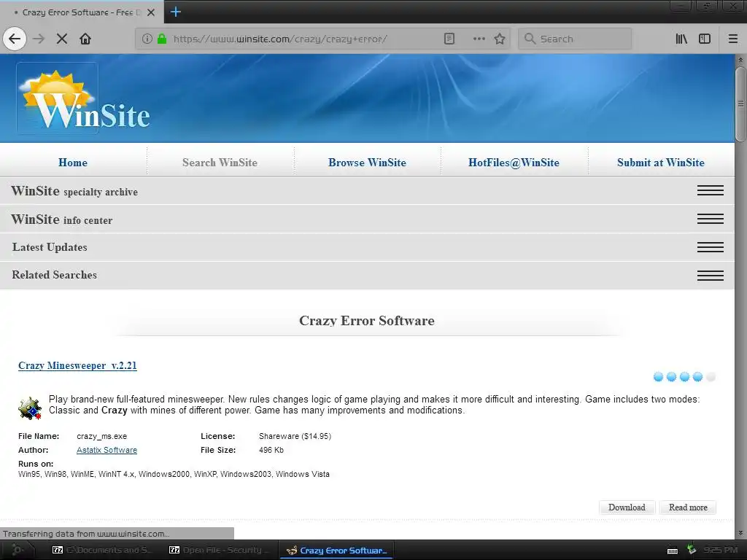Click the forward navigation arrow
This screenshot has width=747, height=560.
click(x=39, y=39)
